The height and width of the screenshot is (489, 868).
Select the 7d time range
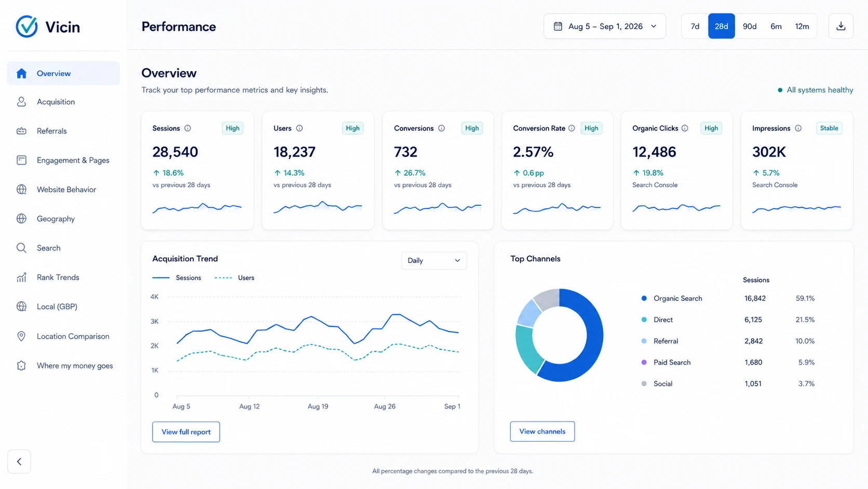pos(695,26)
